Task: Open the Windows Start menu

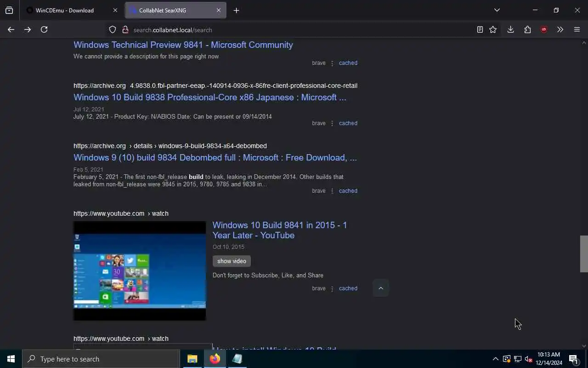Action: pos(11,359)
